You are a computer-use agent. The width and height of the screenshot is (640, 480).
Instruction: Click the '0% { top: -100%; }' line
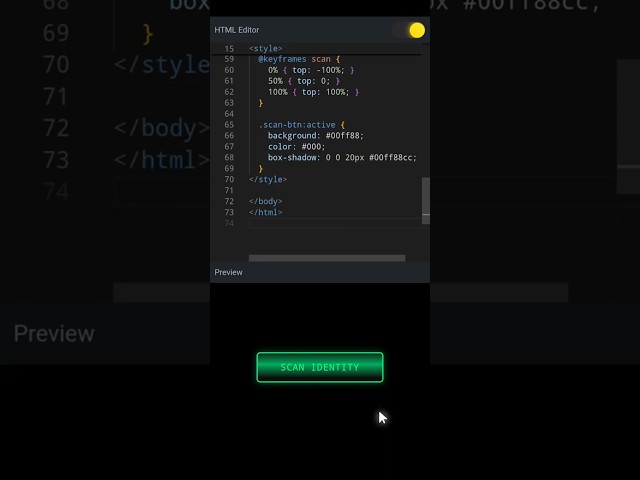pos(311,70)
